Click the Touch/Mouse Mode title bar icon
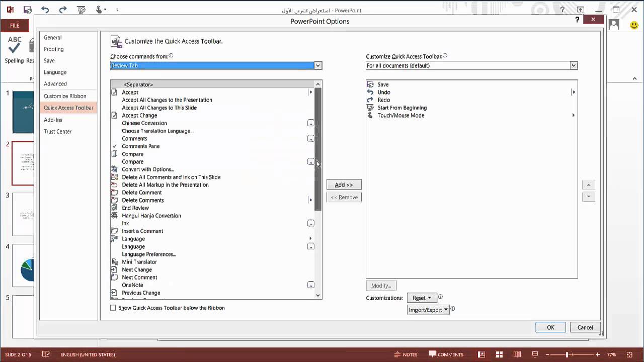The image size is (644, 362). pos(99,10)
